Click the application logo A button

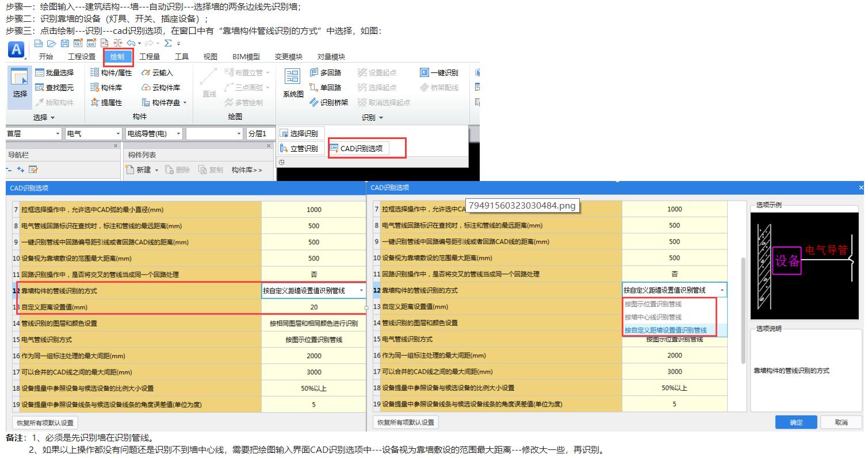[16, 50]
